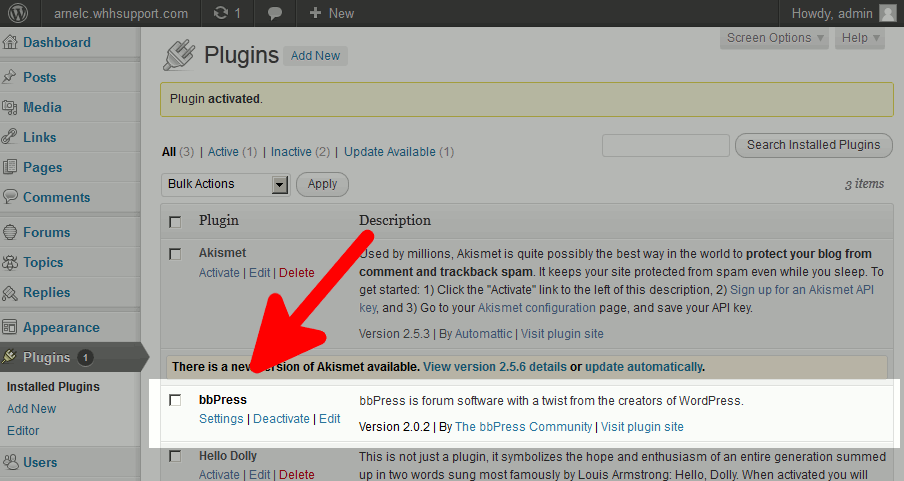Click the comments bubble icon in admin bar
The image size is (904, 481).
pyautogui.click(x=274, y=13)
